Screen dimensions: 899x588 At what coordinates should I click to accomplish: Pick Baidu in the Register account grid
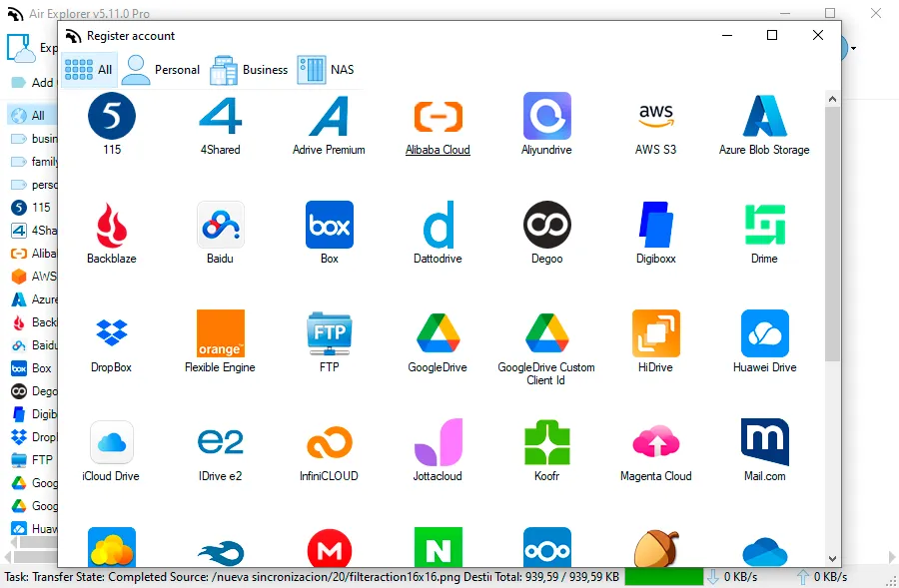pyautogui.click(x=220, y=225)
